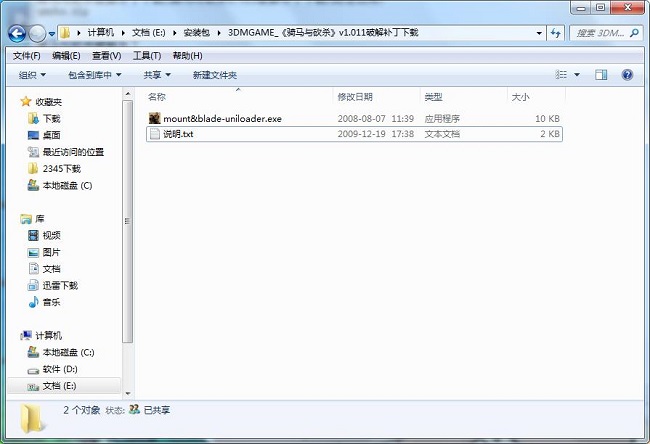Click the 音乐 note icon
This screenshot has width=650, height=444.
coord(33,302)
